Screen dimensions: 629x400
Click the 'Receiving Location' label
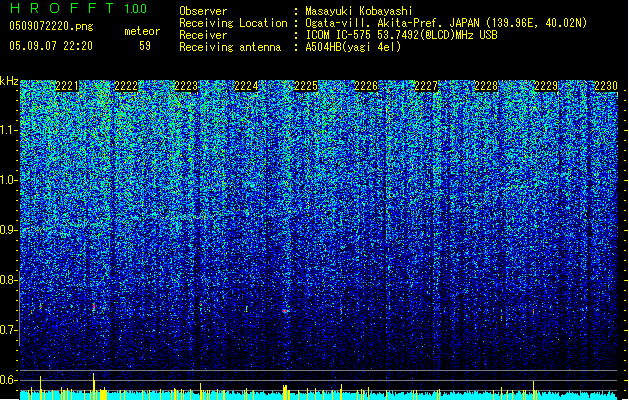coord(233,23)
